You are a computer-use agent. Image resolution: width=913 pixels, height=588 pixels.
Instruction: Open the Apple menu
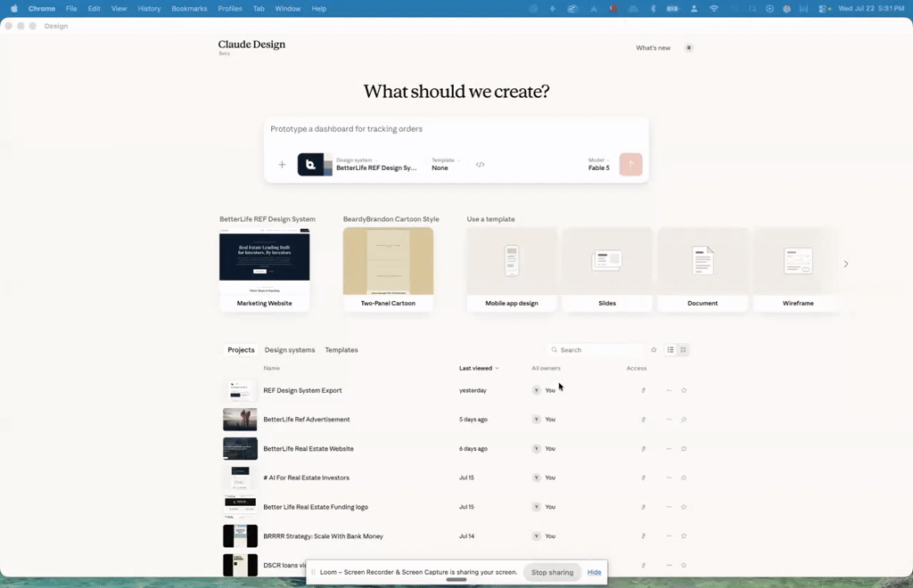tap(14, 9)
